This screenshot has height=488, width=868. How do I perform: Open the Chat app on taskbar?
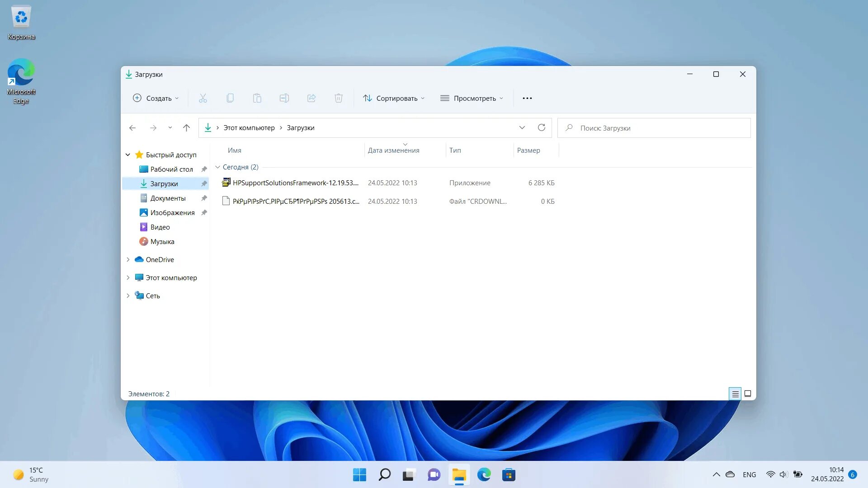pyautogui.click(x=434, y=475)
